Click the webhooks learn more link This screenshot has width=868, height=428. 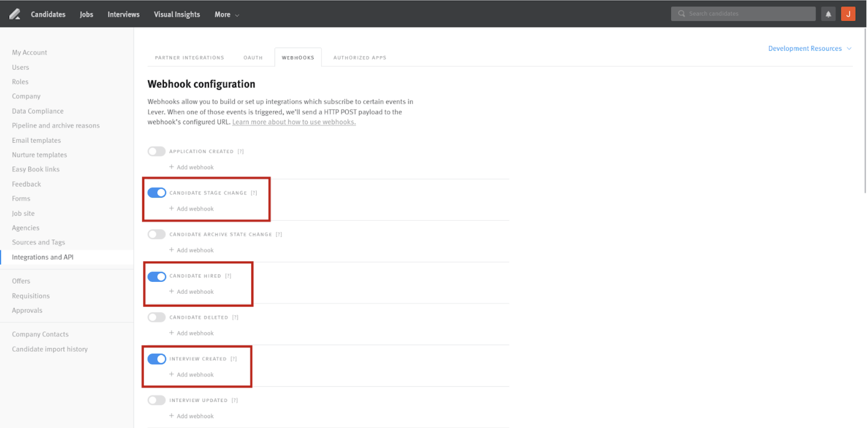pos(294,122)
